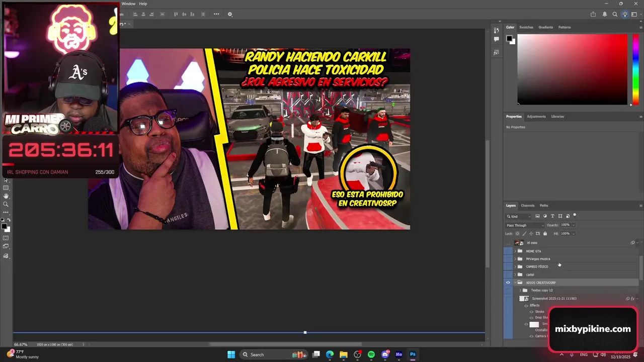Open the collapsed Styles fx panel icon
644x362 pixels.
(x=496, y=52)
